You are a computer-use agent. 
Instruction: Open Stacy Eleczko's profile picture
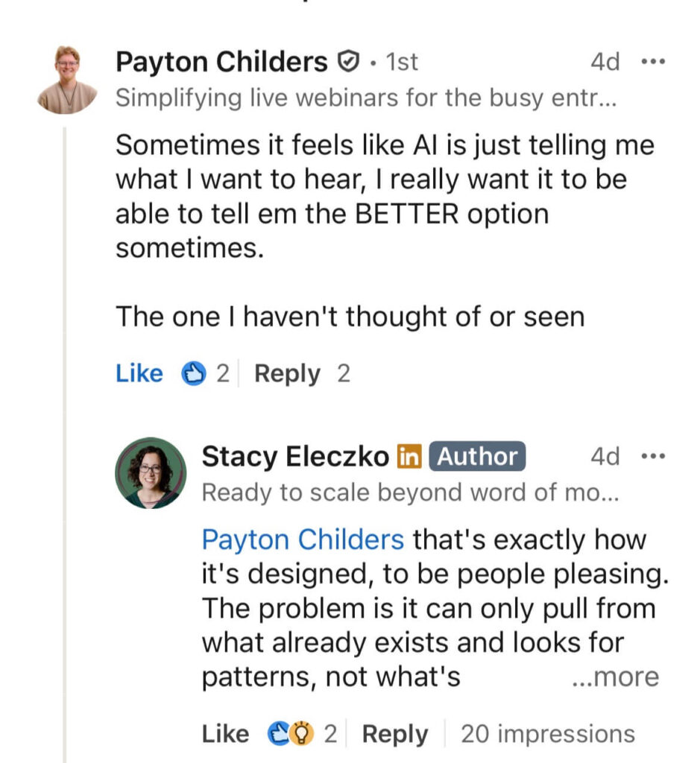pyautogui.click(x=151, y=473)
